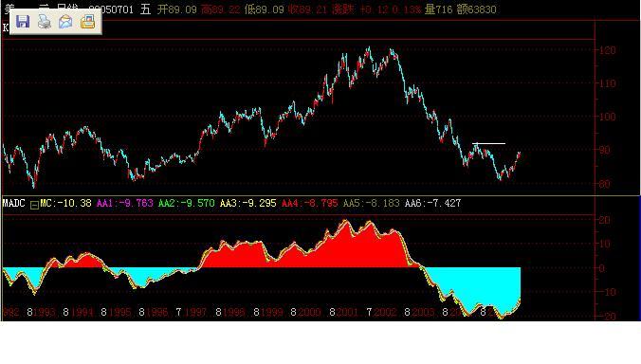Screen dimensions: 641x364
Task: Click the 120 price axis label
Action: tap(607, 50)
